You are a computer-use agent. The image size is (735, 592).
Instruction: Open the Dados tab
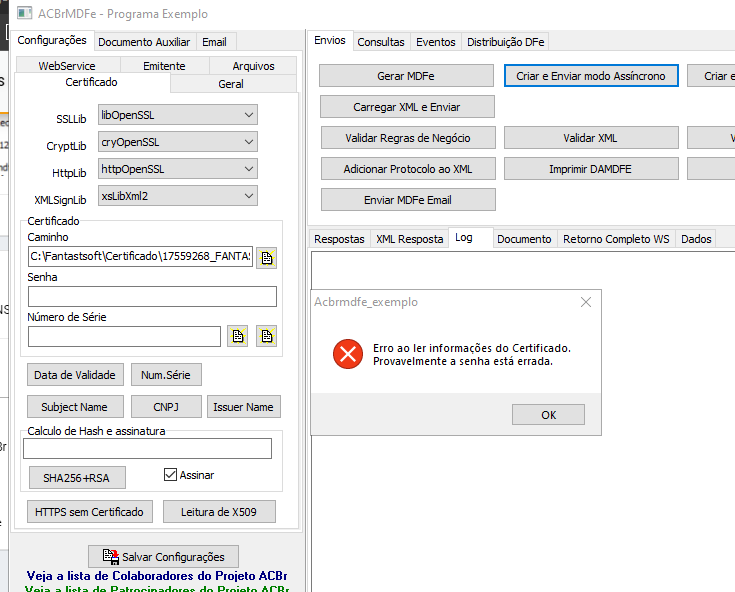[696, 239]
